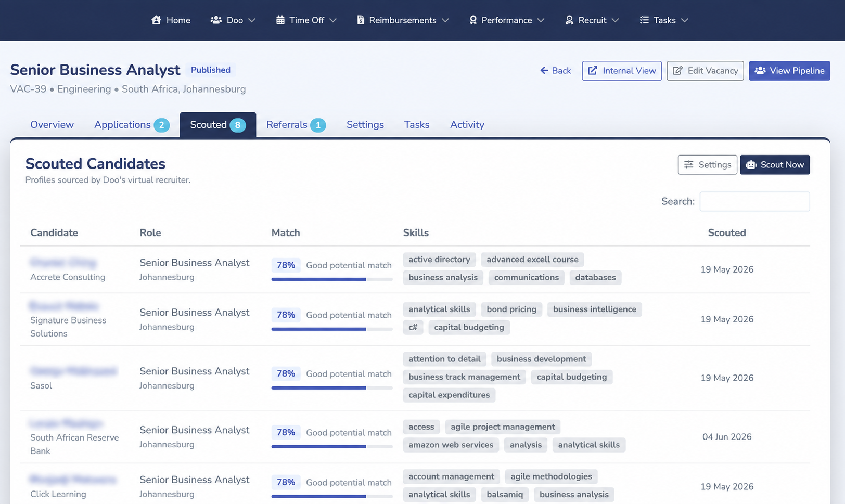Click the Internal View external-link icon
This screenshot has height=504, width=845.
(x=593, y=71)
